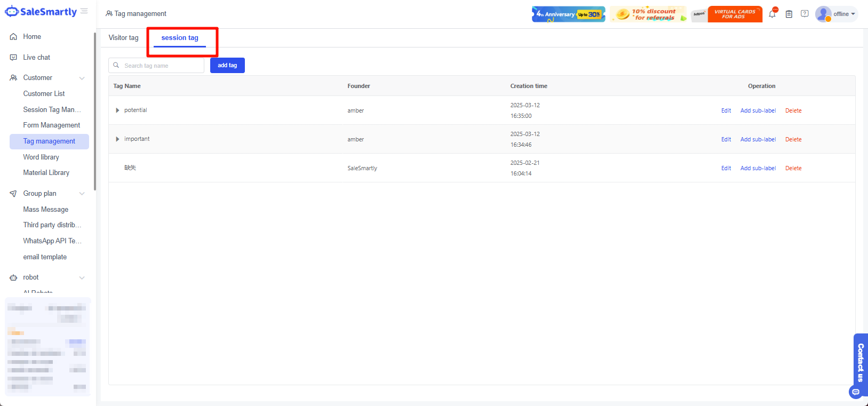Viewport: 868px width, 406px height.
Task: Collapse the Customer menu section
Action: pos(82,78)
